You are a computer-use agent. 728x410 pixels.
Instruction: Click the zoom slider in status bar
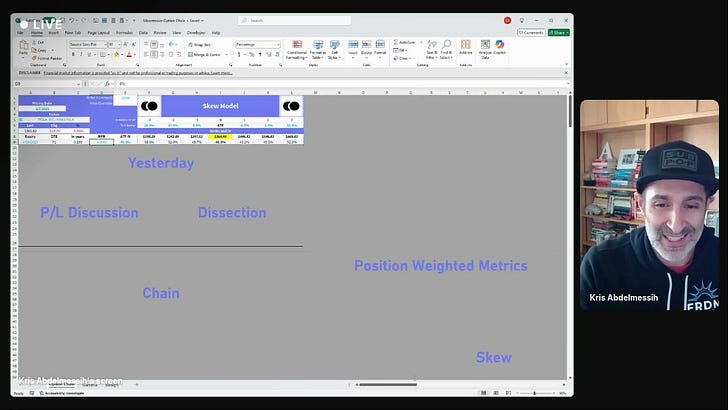(x=534, y=393)
